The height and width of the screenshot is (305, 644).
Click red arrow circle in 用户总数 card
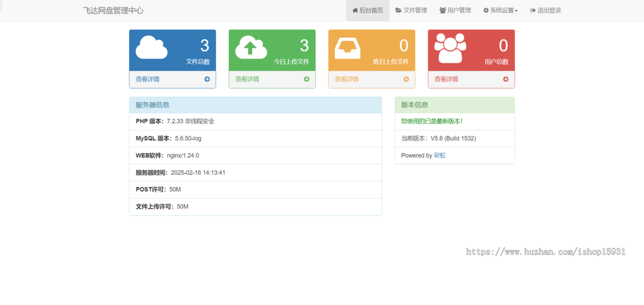[x=506, y=79]
